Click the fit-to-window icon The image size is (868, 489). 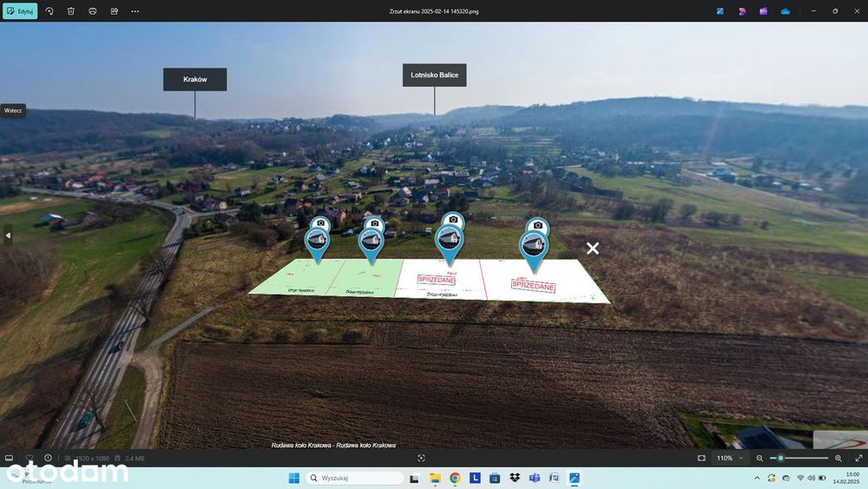coord(701,458)
